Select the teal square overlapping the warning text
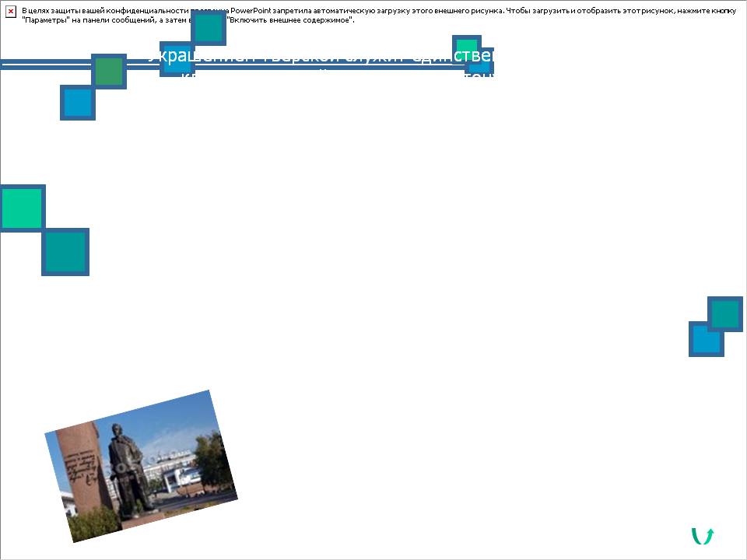 click(209, 28)
